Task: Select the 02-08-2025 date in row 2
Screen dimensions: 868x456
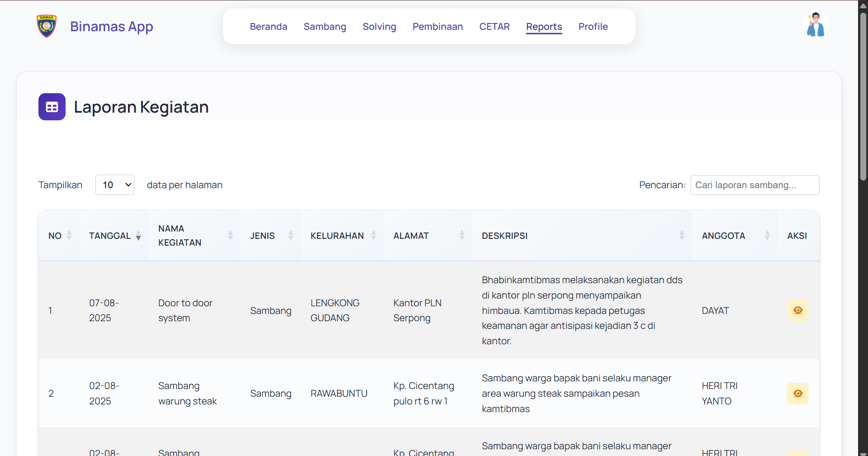Action: pyautogui.click(x=104, y=394)
